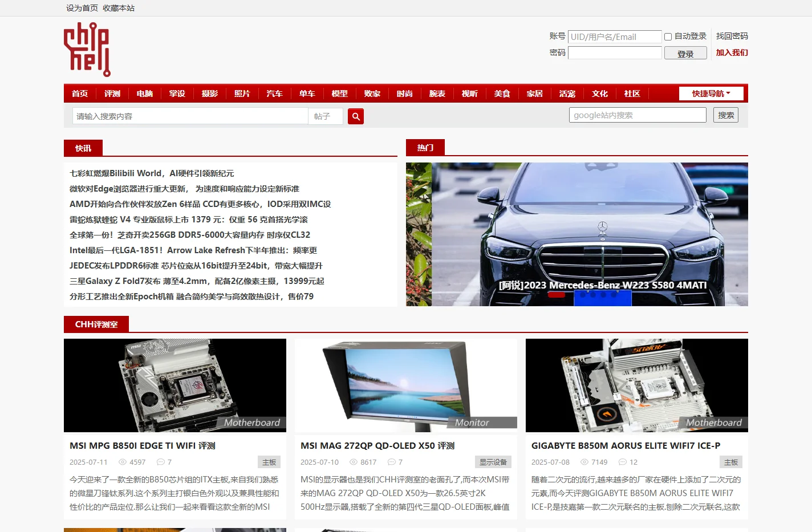The image size is (812, 532).
Task: Open the 热门 section tab
Action: coord(425,148)
